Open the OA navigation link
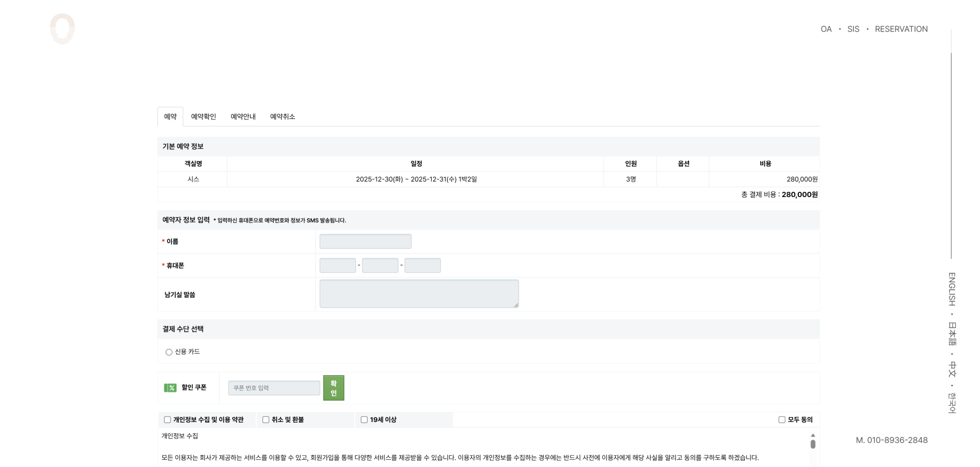Screen dimensions: 980x467 826,29
